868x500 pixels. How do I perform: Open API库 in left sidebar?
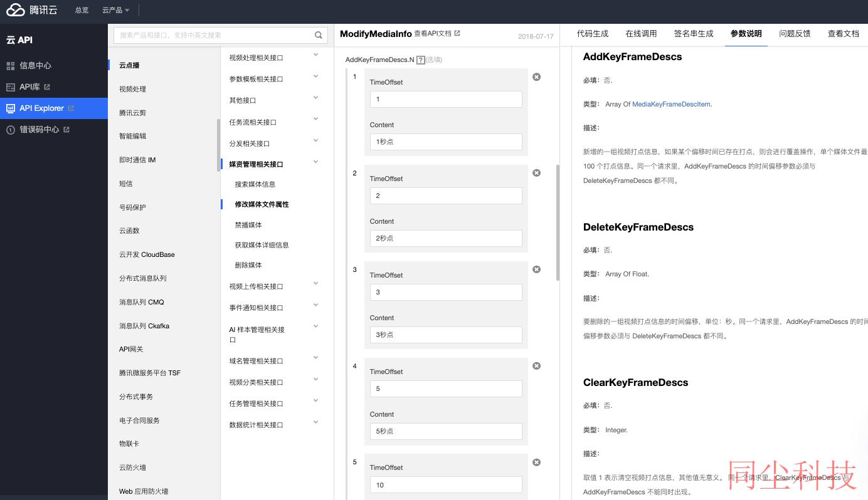(x=29, y=87)
